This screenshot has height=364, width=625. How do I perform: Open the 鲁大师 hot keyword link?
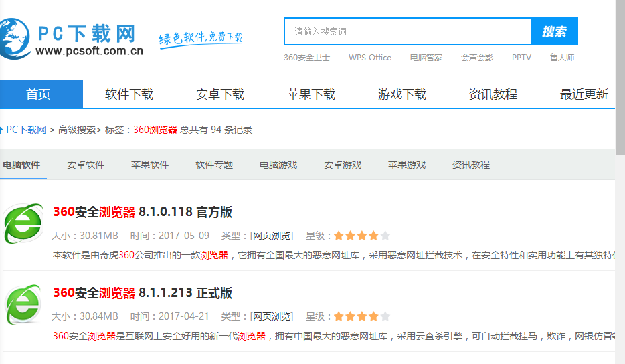click(562, 58)
